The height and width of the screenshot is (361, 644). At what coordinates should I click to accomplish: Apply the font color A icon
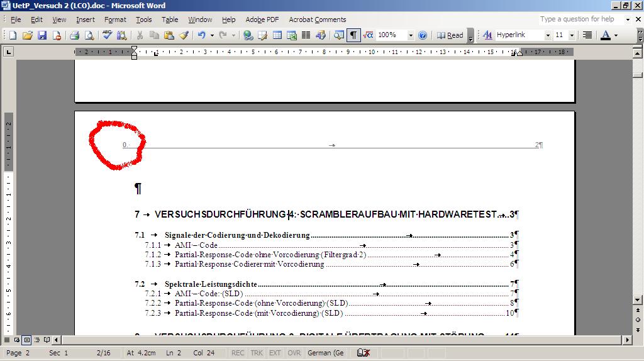(x=606, y=35)
